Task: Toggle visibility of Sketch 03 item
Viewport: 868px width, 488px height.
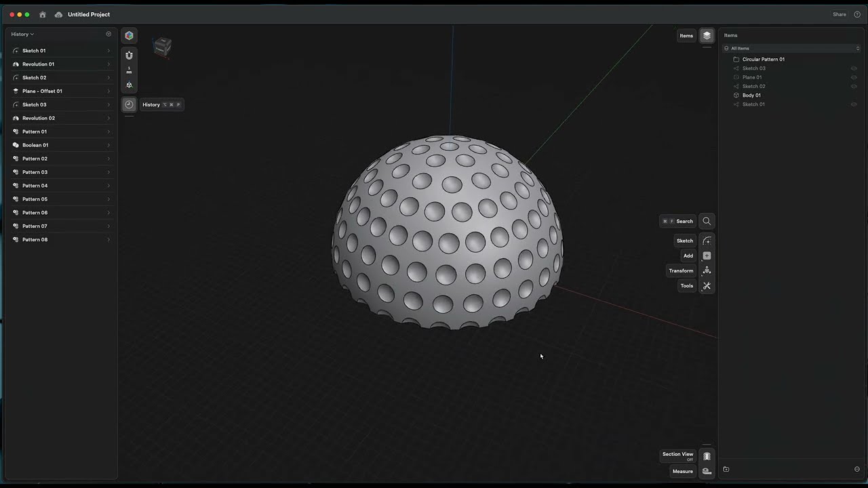Action: coord(854,68)
